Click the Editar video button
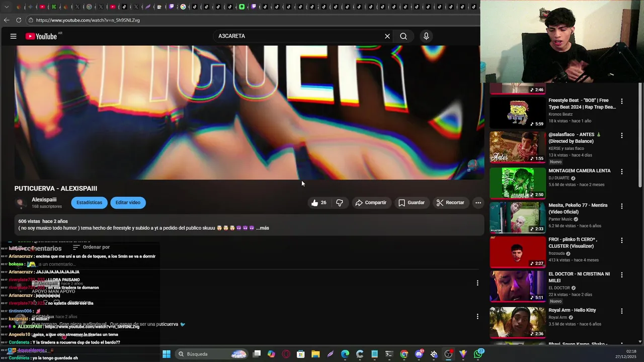 (x=128, y=203)
